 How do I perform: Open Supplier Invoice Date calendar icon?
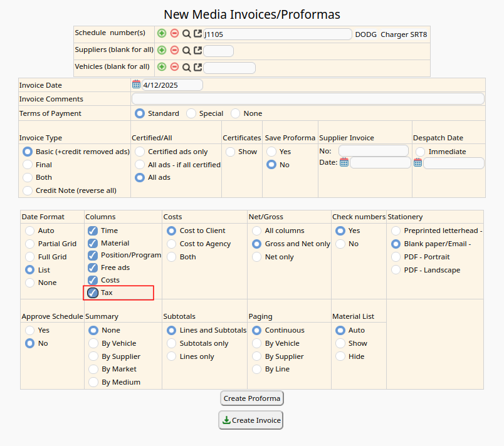[x=344, y=162]
